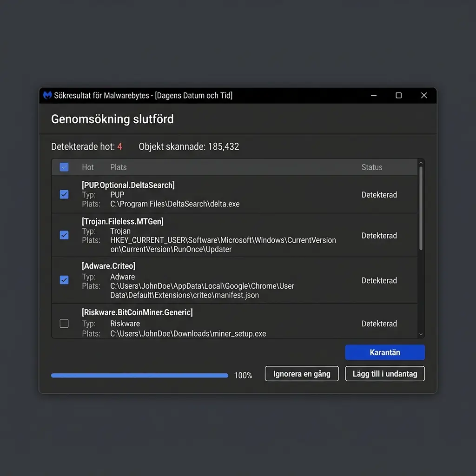Click Objekt skannade: 185,432 text
This screenshot has width=476, height=476.
pos(189,146)
